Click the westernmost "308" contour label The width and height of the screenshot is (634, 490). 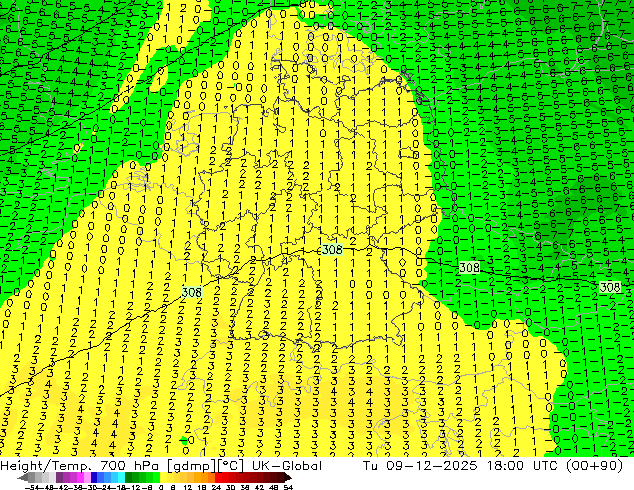coord(192,292)
